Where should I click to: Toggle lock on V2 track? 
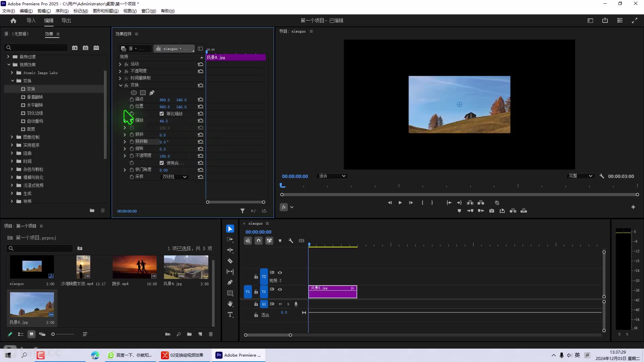(256, 277)
